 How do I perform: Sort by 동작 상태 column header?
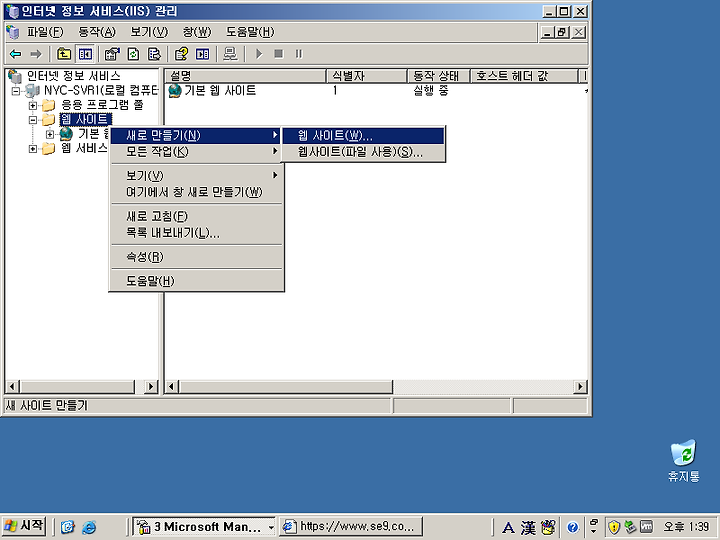(439, 76)
